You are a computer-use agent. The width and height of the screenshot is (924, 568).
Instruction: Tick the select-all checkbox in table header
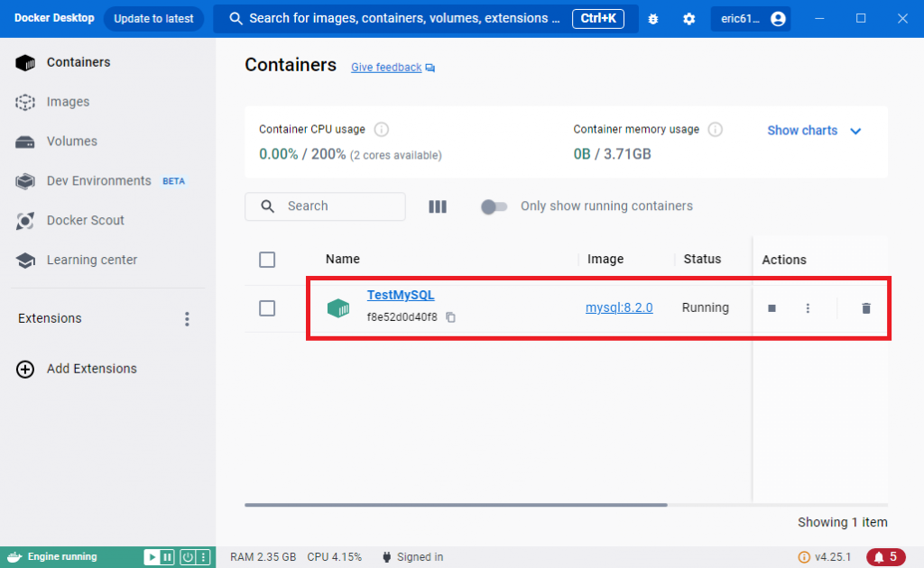267,260
